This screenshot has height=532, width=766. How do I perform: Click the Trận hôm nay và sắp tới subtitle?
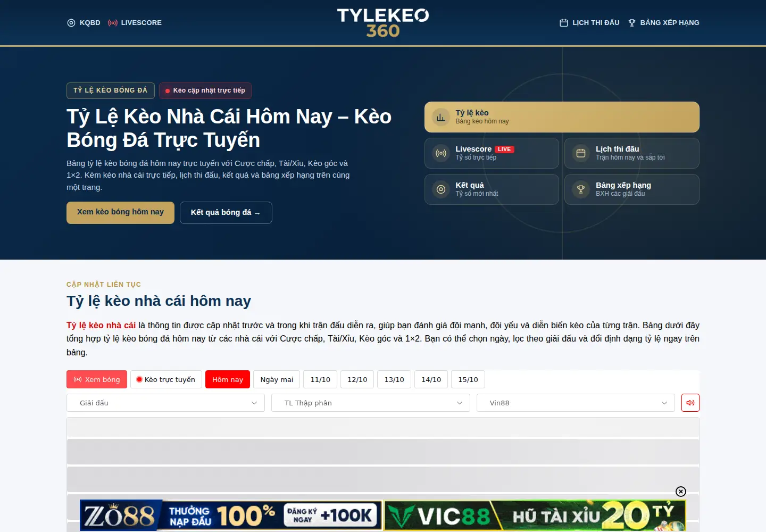pyautogui.click(x=630, y=157)
